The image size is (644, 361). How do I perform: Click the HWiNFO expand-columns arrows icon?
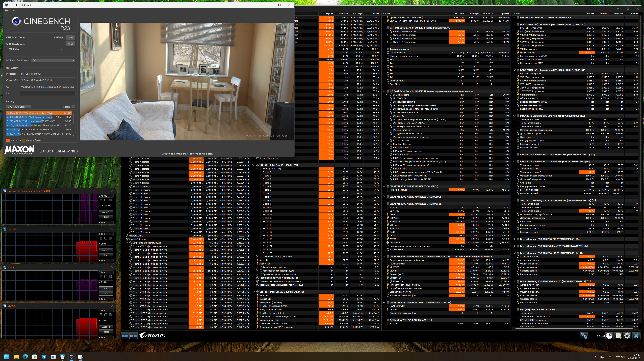coord(125,336)
